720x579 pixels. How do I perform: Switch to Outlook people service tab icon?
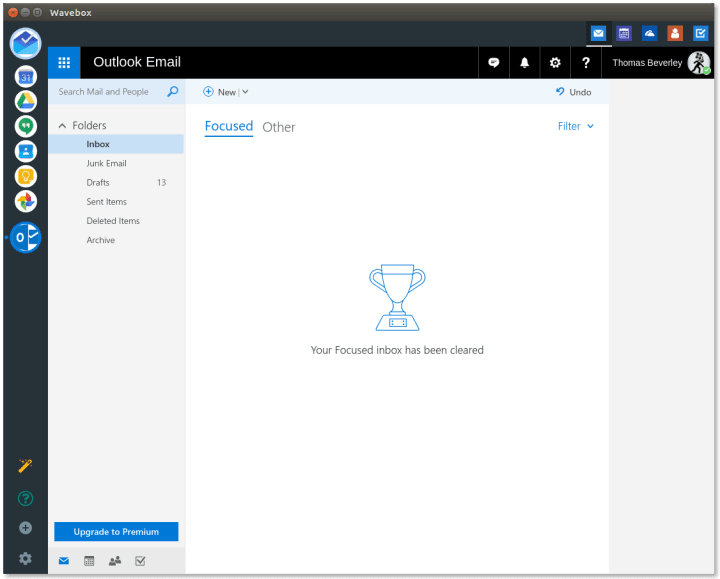[x=675, y=33]
